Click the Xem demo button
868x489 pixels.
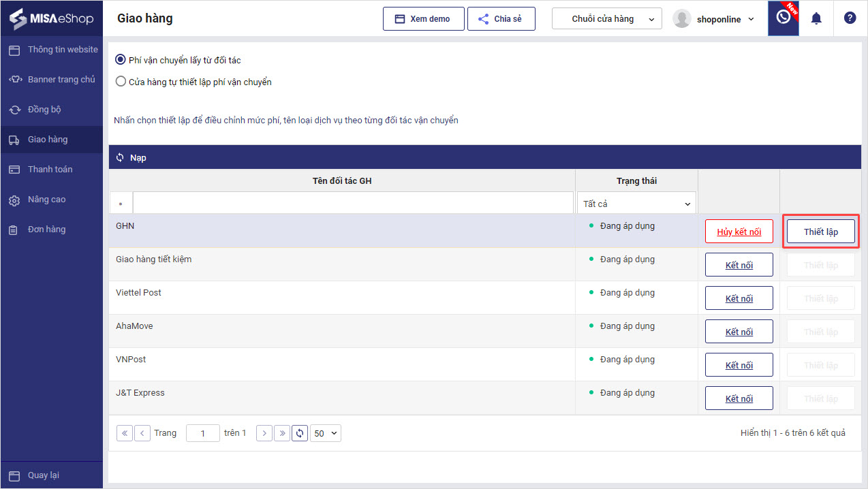pyautogui.click(x=424, y=19)
